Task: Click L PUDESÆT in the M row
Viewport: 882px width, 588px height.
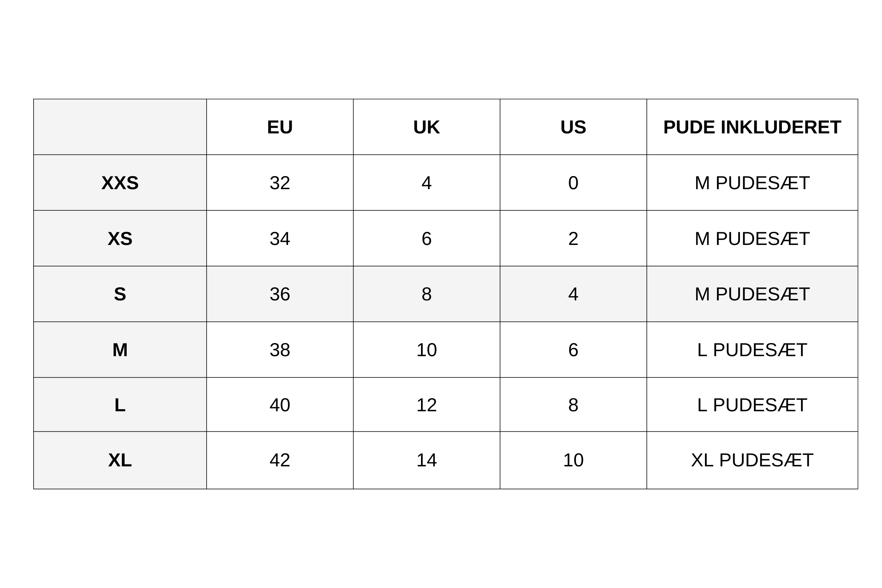Action: (752, 350)
